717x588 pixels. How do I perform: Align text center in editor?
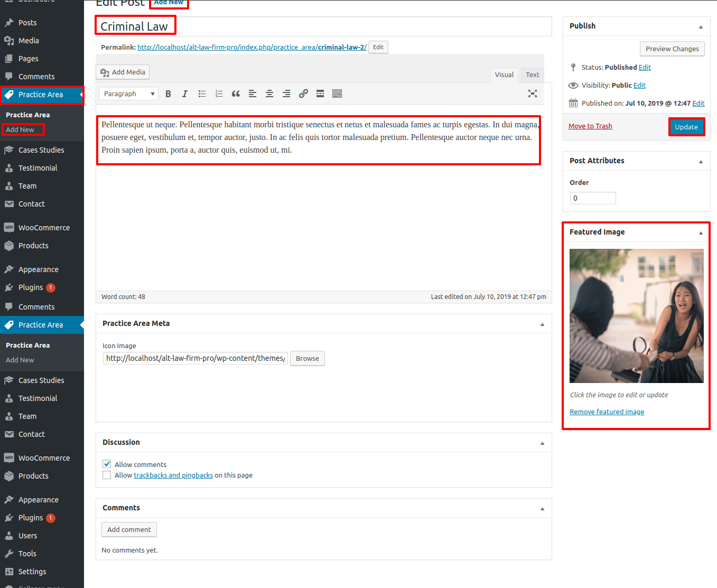(x=269, y=94)
